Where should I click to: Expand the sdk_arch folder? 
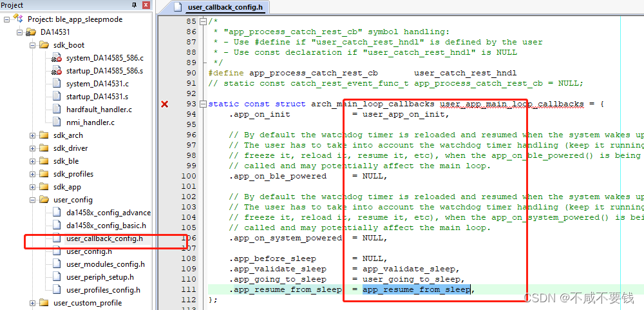pyautogui.click(x=33, y=135)
